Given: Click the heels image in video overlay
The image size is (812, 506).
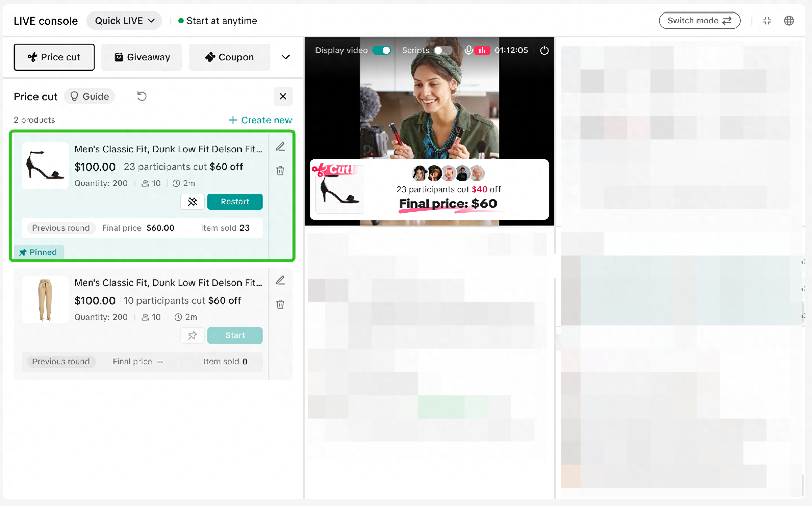Looking at the screenshot, I should point(340,189).
